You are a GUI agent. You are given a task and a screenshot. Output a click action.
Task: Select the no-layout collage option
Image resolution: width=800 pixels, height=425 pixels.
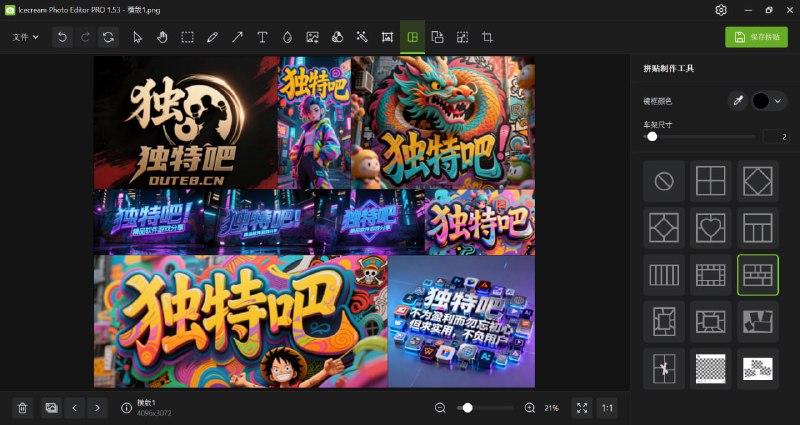point(664,181)
